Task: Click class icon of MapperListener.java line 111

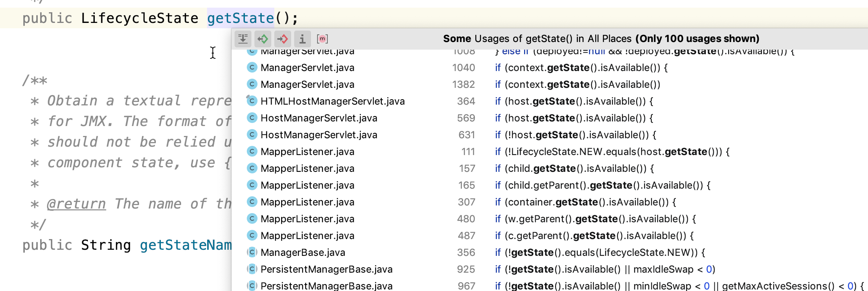Action: pos(251,151)
